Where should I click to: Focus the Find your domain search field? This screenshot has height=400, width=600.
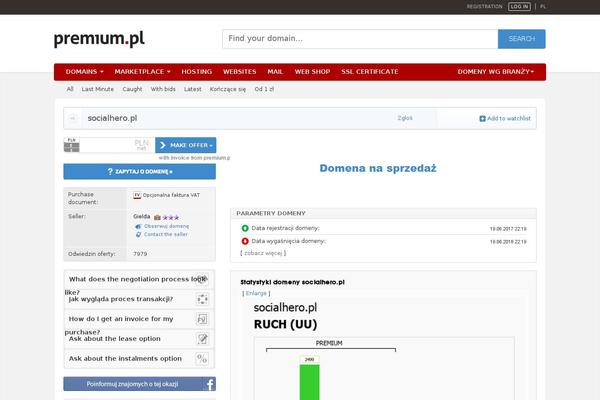(x=360, y=39)
